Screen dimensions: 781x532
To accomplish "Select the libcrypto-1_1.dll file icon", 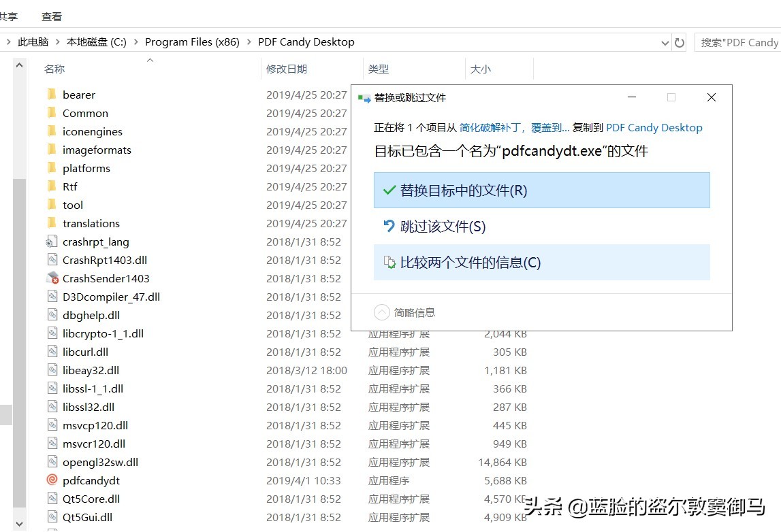I will 52,333.
